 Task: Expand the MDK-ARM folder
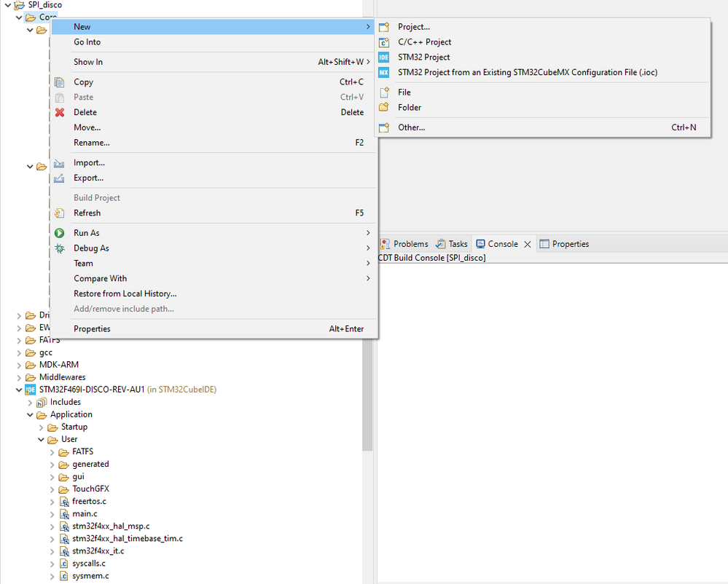(x=19, y=365)
